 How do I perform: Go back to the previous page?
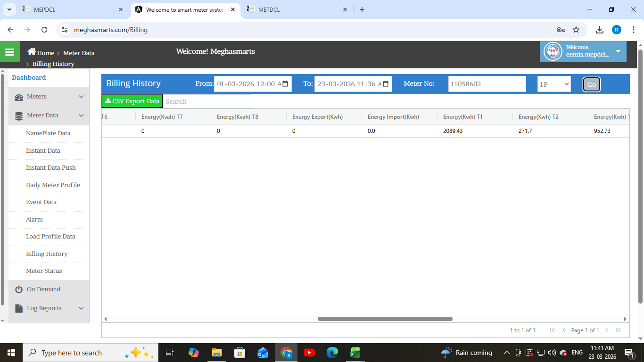[x=10, y=30]
